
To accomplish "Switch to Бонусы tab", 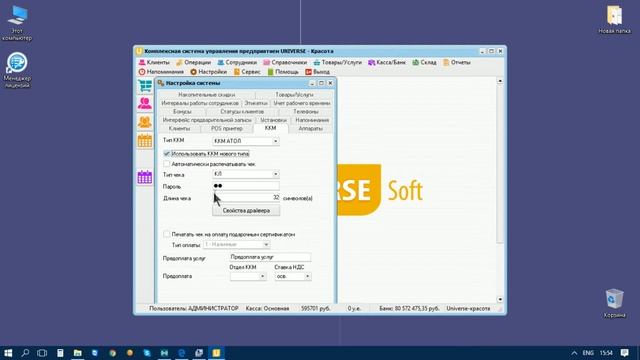I will pos(182,111).
